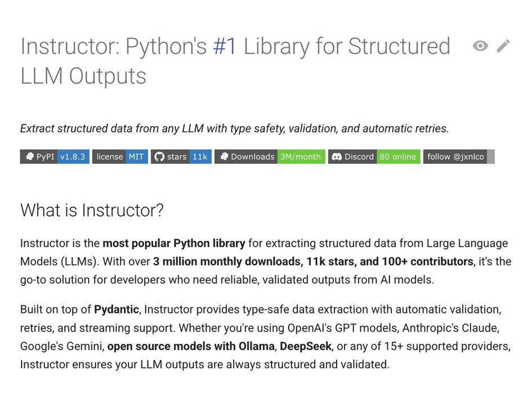Click the follow @jxnlco badge

[x=455, y=157]
